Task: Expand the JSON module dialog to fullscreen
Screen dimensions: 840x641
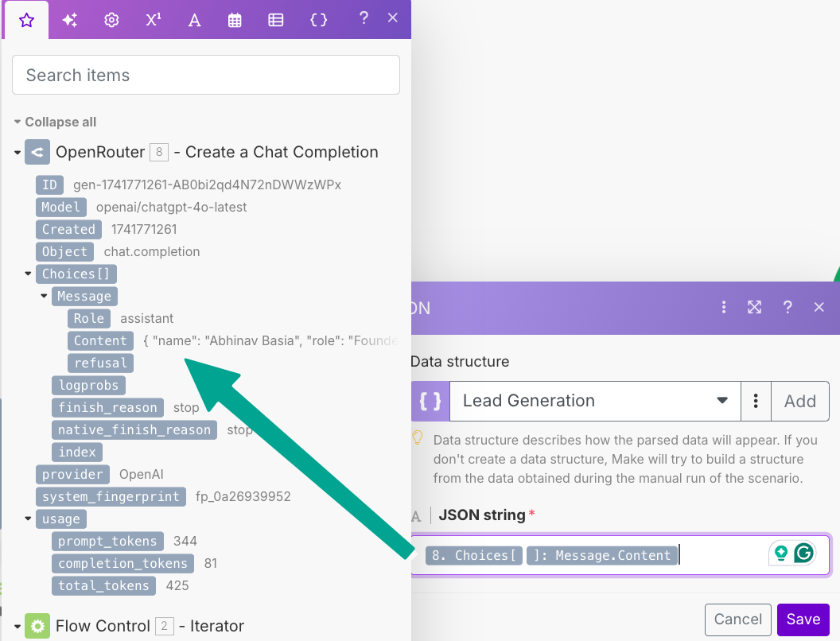Action: coord(754,308)
